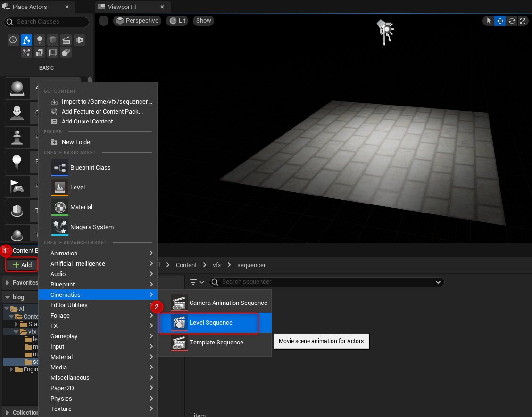532x417 pixels.
Task: Click Content in the breadcrumb path
Action: coord(186,265)
